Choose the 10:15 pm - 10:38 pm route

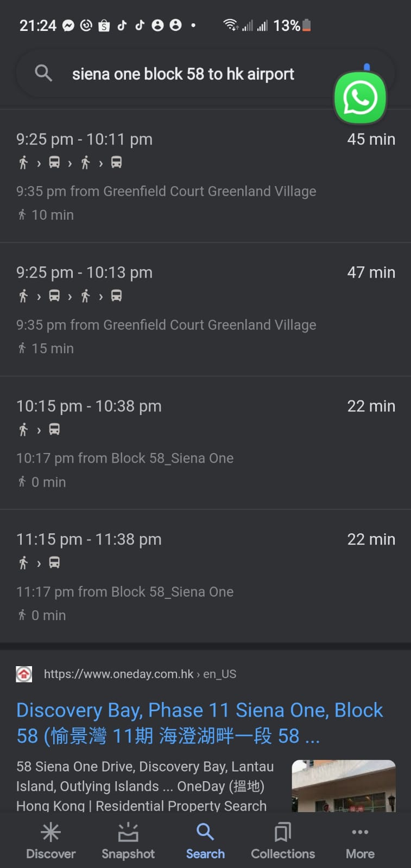[x=89, y=406]
